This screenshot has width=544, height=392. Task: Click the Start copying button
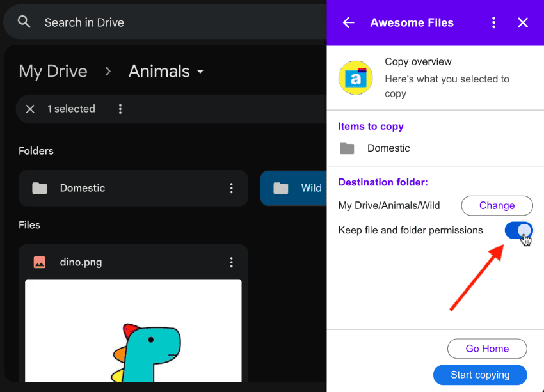480,375
